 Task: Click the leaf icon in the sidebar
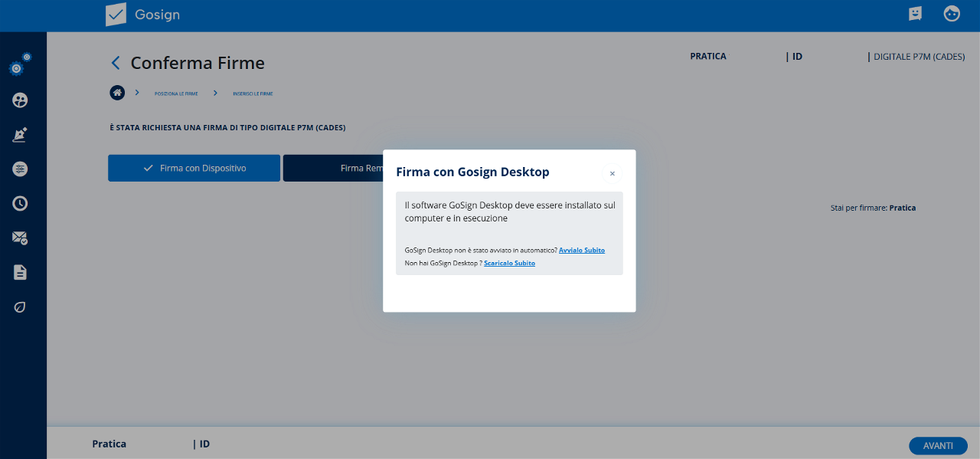[x=20, y=307]
